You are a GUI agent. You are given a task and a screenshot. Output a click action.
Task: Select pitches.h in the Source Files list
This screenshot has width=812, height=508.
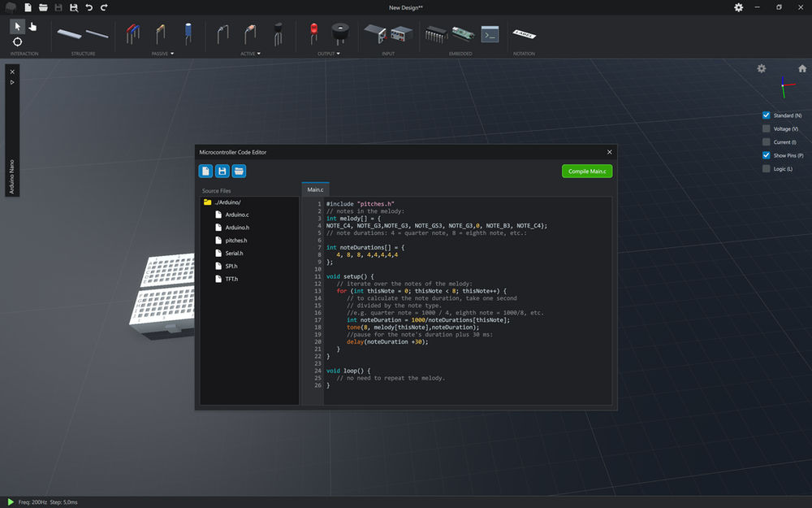tap(234, 240)
